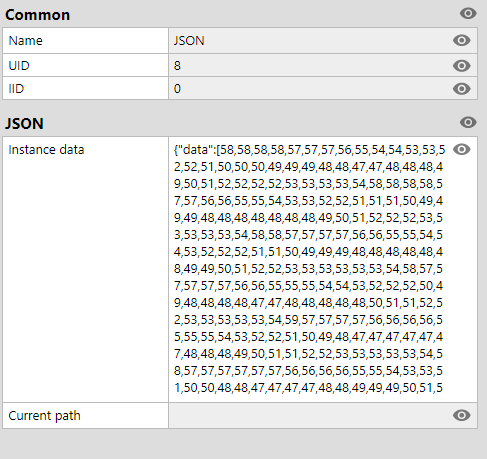Select the UID property label
The height and width of the screenshot is (459, 487).
[19, 66]
